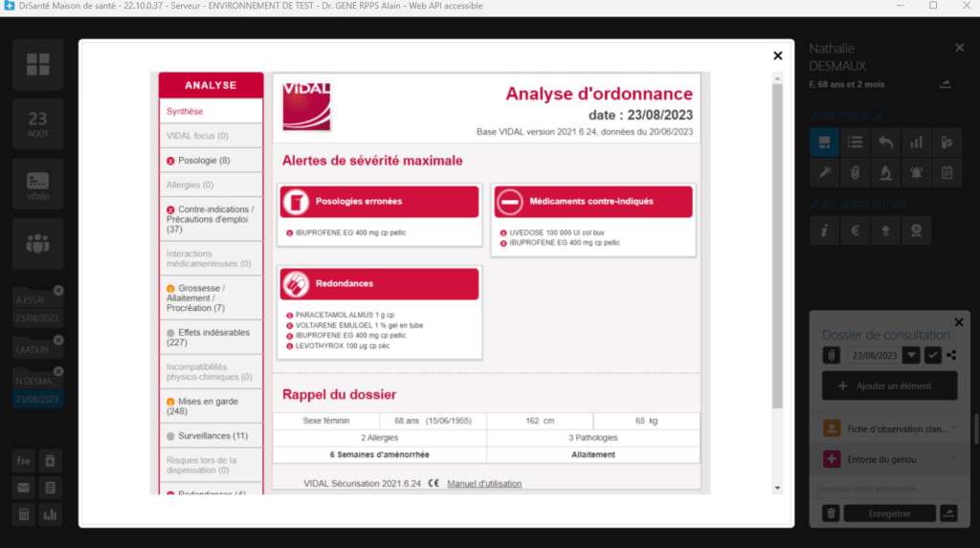Open the Manuel d'utilisation link
The image size is (980, 548).
(484, 484)
